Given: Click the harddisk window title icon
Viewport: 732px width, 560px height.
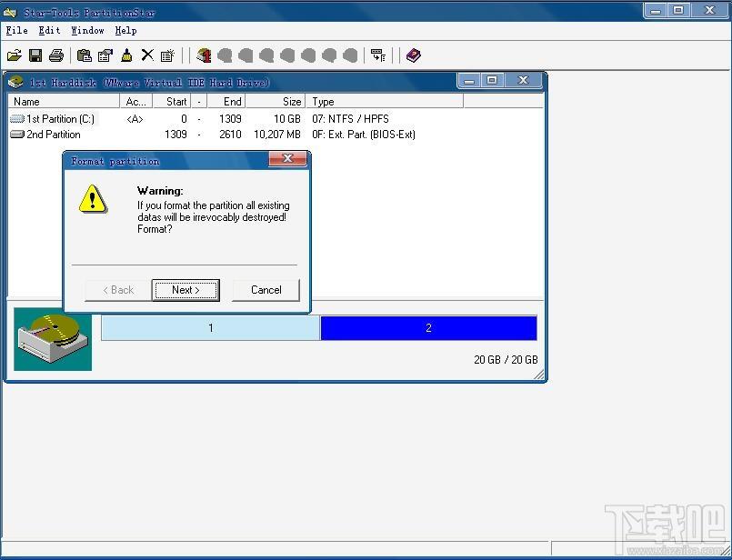Looking at the screenshot, I should point(15,83).
